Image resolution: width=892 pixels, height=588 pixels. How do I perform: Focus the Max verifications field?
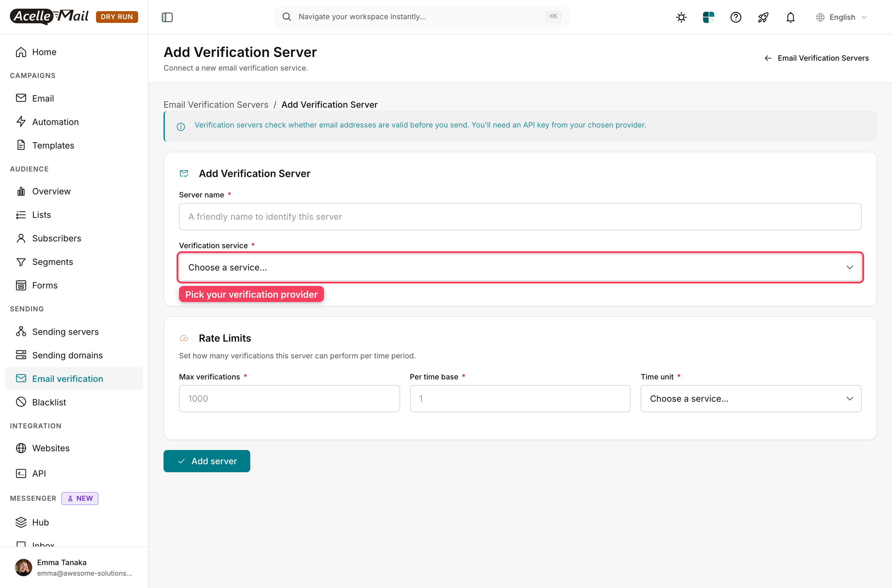(x=289, y=399)
